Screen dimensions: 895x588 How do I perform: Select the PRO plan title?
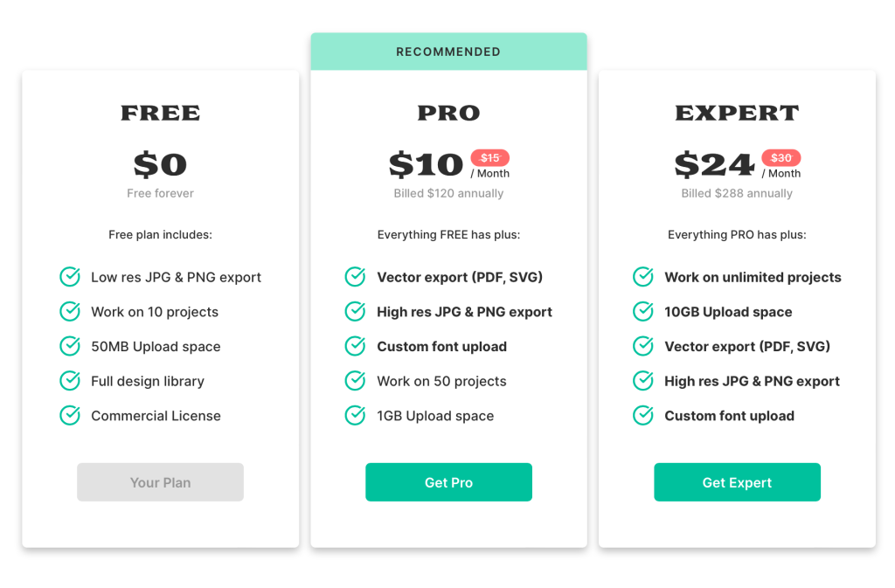(448, 114)
